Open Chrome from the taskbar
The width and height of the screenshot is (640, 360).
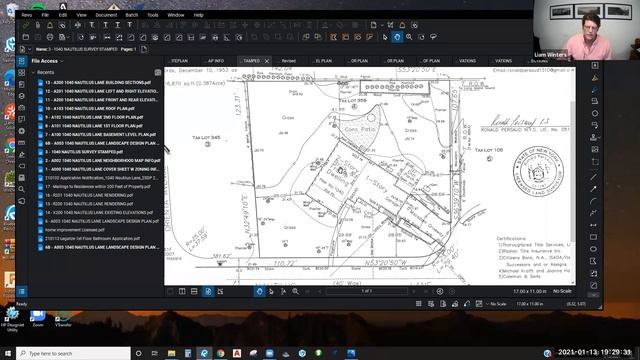pos(220,353)
